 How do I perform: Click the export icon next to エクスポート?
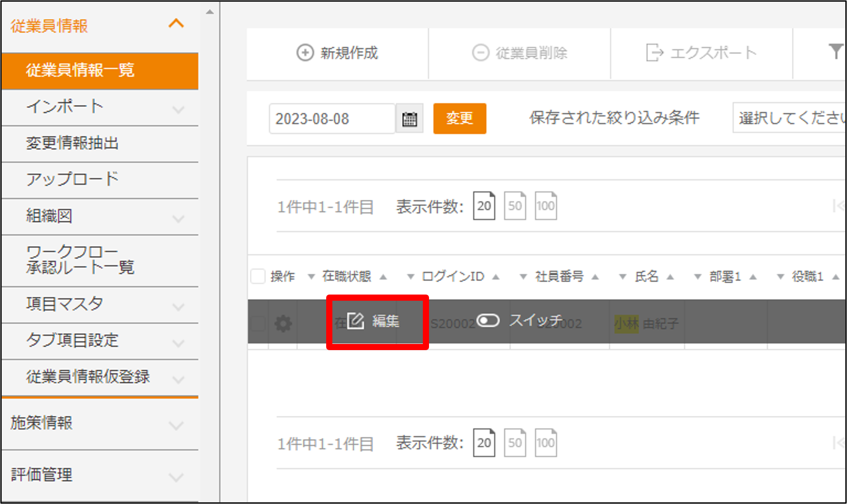654,52
